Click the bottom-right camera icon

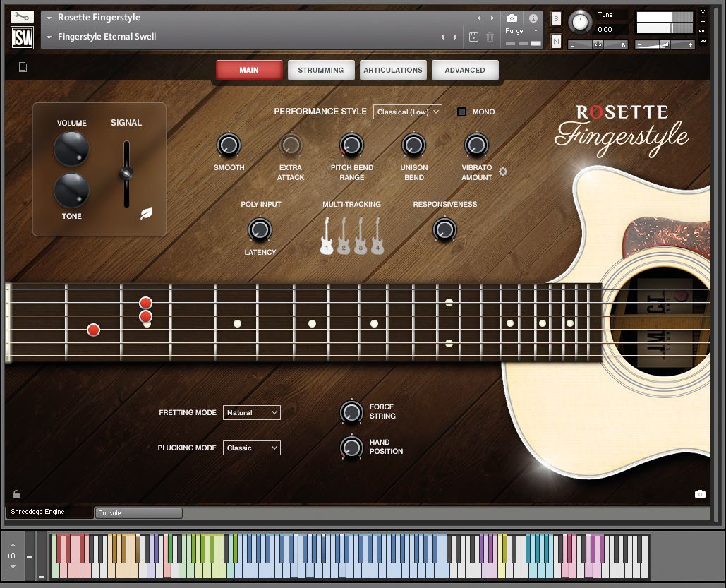(700, 494)
